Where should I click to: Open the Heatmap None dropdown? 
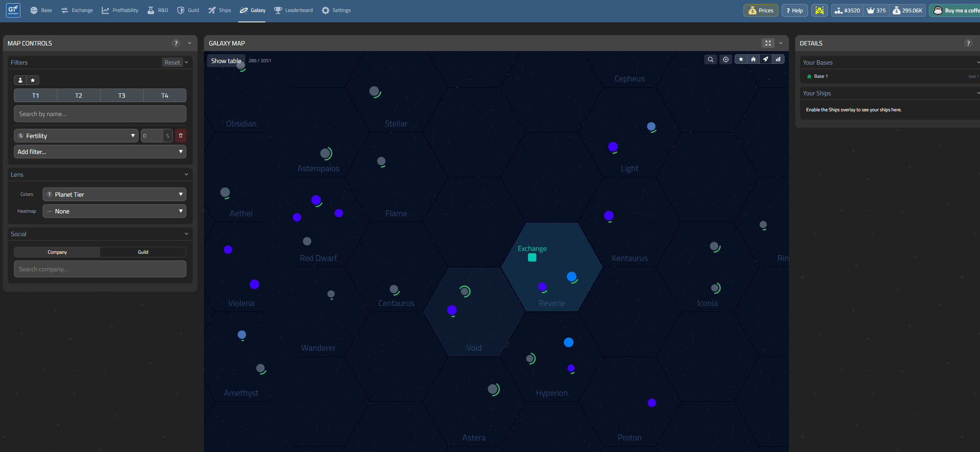point(115,211)
